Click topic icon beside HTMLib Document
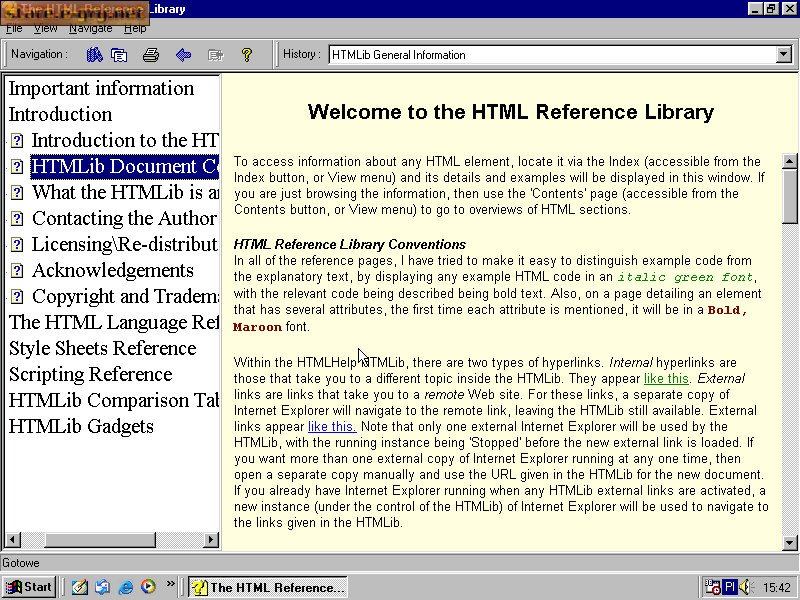 click(x=17, y=166)
